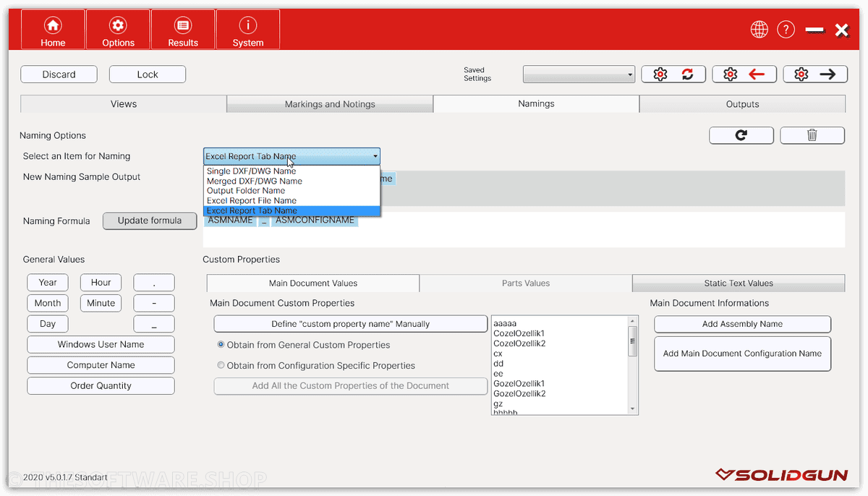Switch to Markings and Notings tab
868x496 pixels.
(x=330, y=104)
